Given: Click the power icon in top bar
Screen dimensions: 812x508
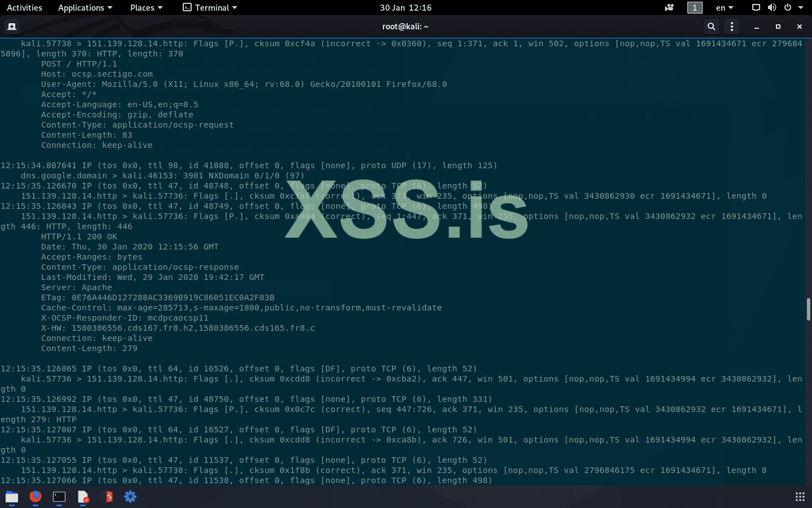Looking at the screenshot, I should coord(788,8).
